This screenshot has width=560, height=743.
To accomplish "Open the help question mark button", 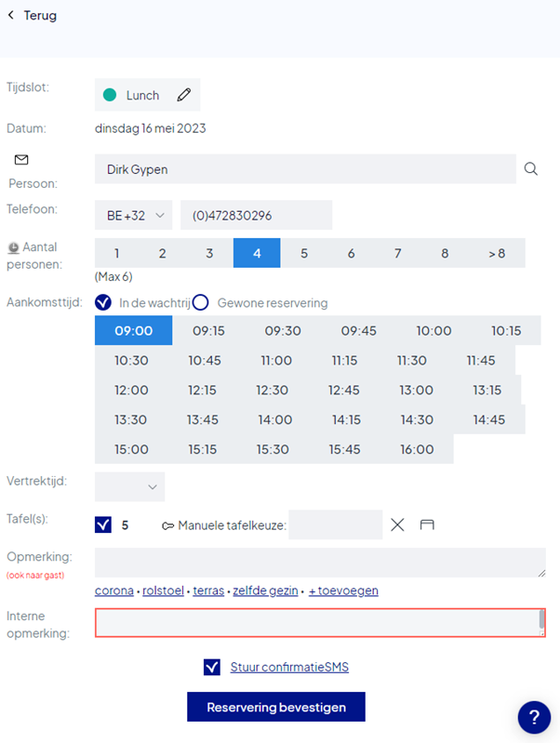I will [534, 717].
